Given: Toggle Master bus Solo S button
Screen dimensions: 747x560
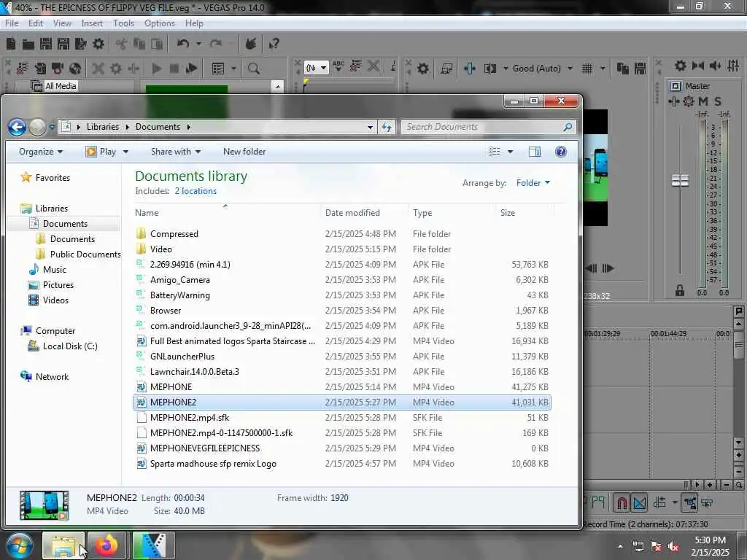Looking at the screenshot, I should (x=718, y=101).
